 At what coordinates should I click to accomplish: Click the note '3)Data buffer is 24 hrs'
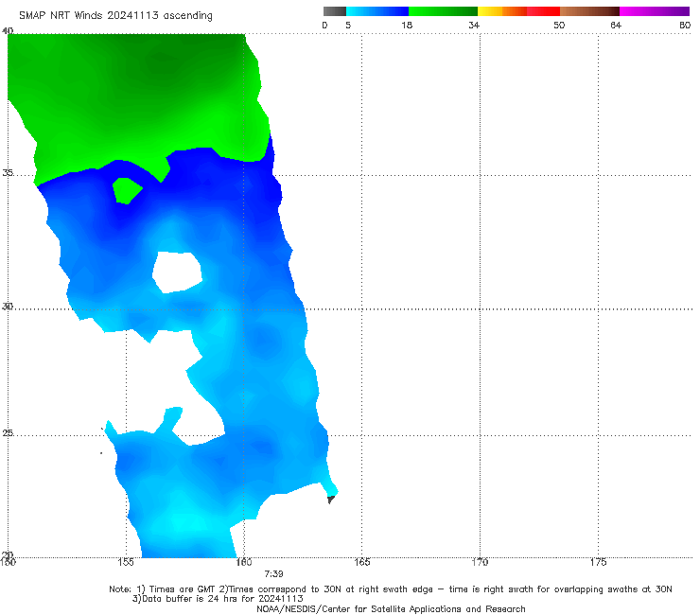tap(218, 599)
